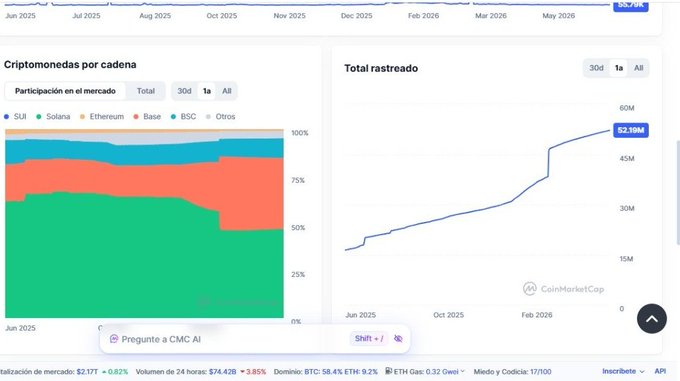Viewport: 680px width, 381px height.
Task: Click Feb 2026 label under Total rastreado
Action: point(536,315)
